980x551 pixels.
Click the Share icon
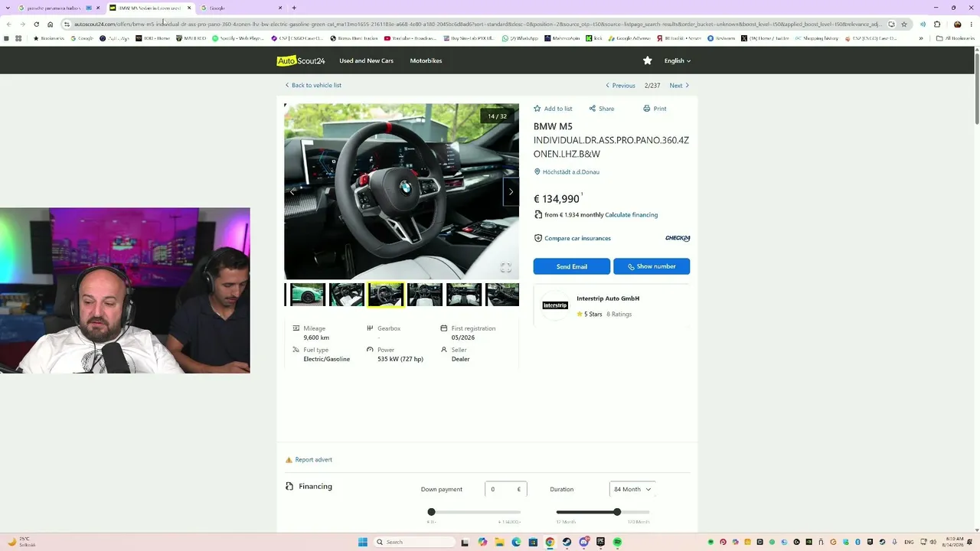tap(592, 109)
